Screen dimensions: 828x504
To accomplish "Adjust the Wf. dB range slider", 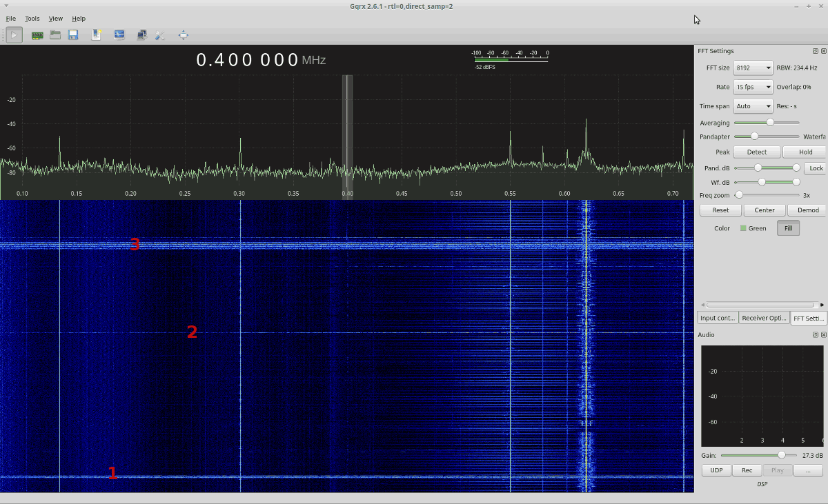I will (x=767, y=182).
